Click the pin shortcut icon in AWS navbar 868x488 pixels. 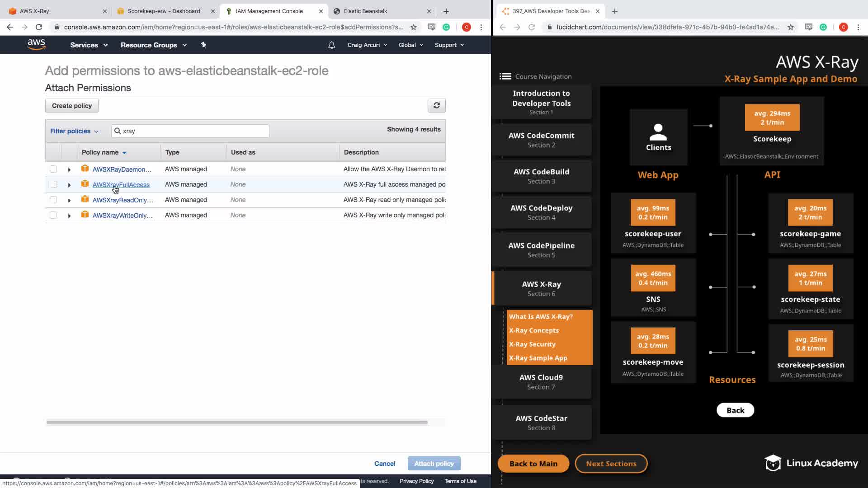[203, 45]
